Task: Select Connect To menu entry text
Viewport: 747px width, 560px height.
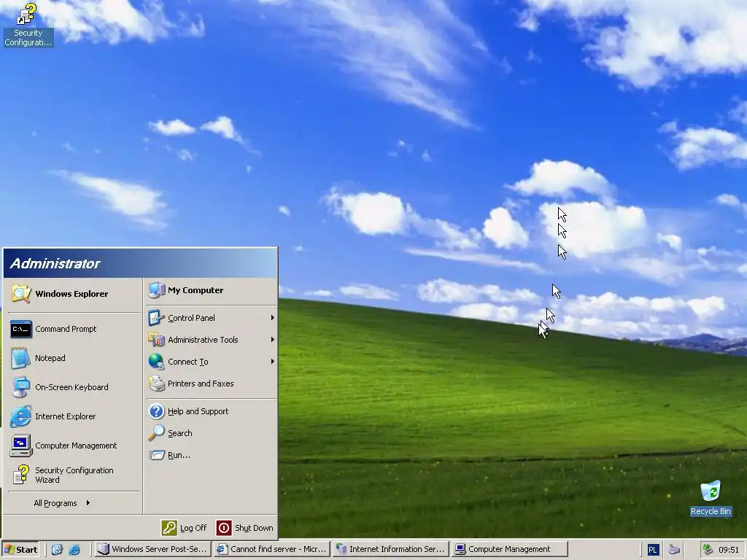Action: point(187,362)
